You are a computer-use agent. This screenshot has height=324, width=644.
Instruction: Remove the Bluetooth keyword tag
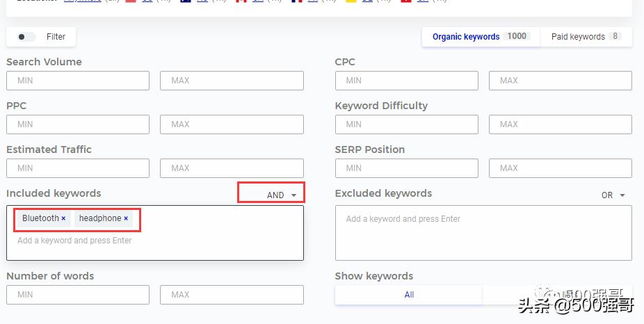[x=63, y=218]
